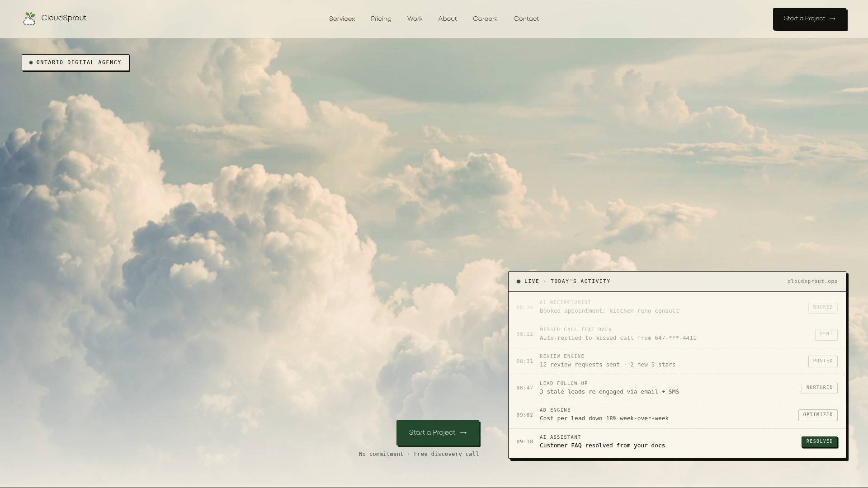The height and width of the screenshot is (488, 868).
Task: Click the Live Today's Activity header text
Action: (x=567, y=282)
